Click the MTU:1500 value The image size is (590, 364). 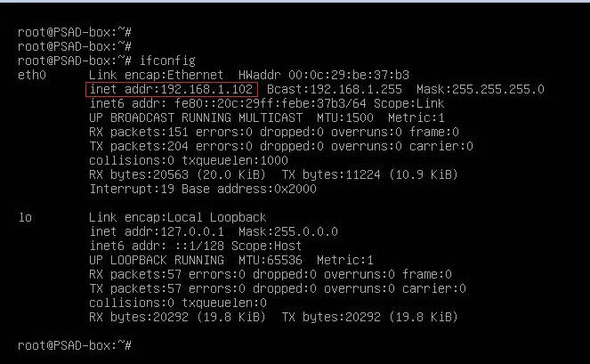pyautogui.click(x=345, y=117)
